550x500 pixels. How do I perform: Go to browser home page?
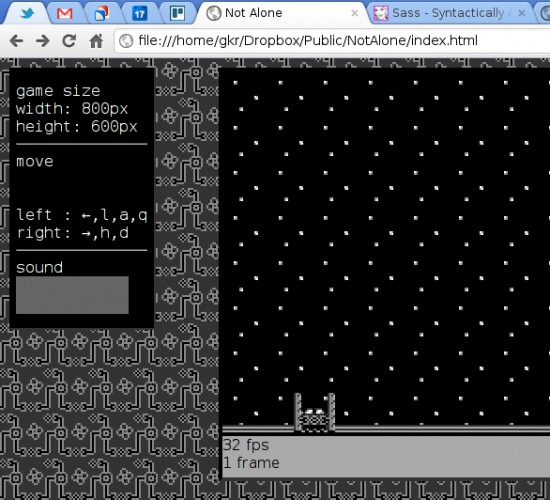tap(96, 41)
